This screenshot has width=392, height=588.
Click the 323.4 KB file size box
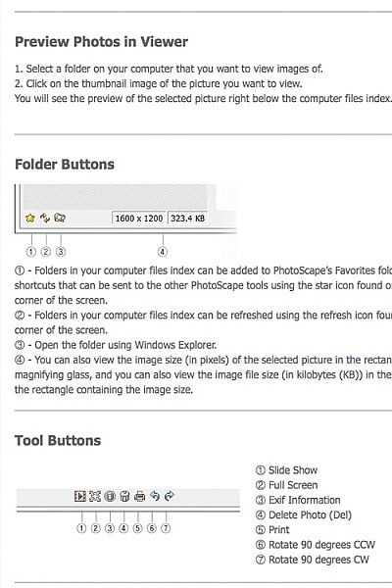pos(188,219)
